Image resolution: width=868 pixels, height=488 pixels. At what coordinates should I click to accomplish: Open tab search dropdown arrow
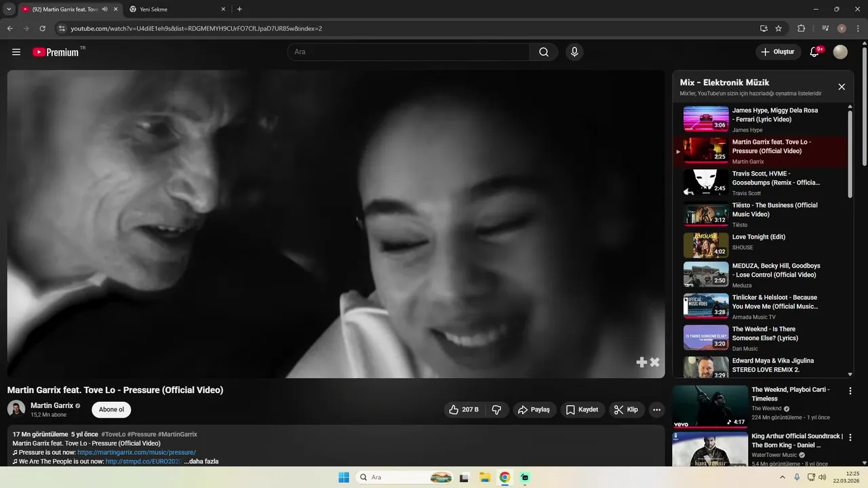9,9
